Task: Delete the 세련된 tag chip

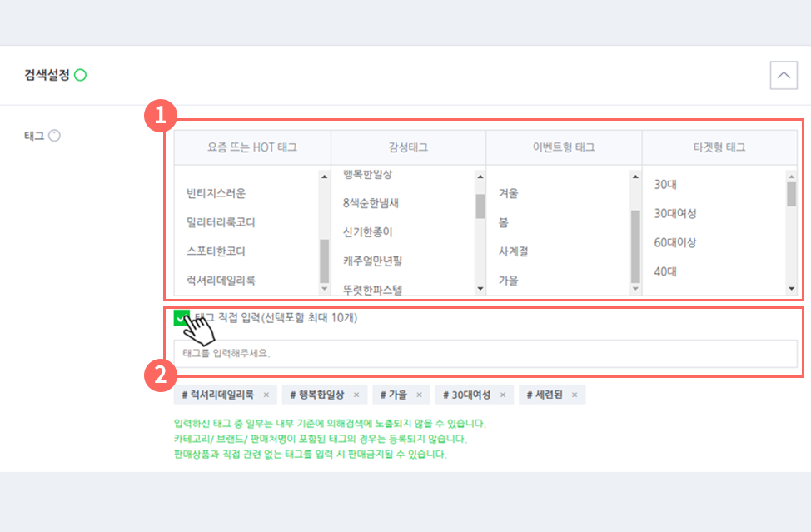Action: 575,395
